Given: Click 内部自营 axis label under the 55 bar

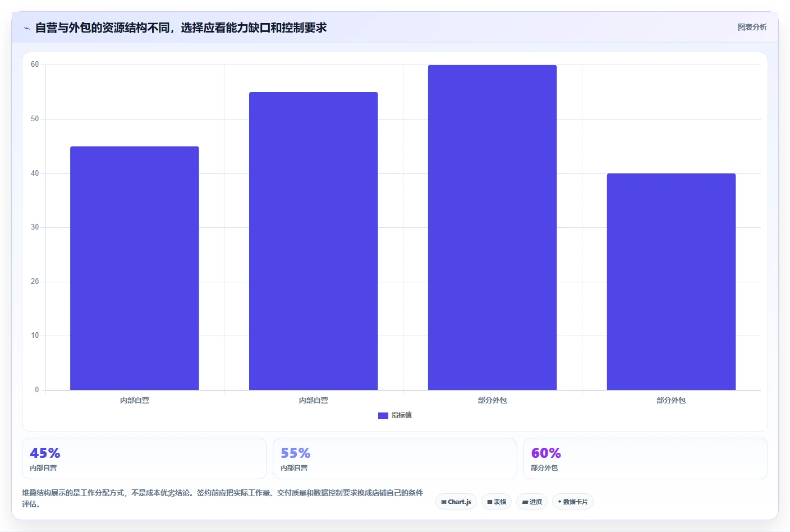Looking at the screenshot, I should [x=314, y=400].
